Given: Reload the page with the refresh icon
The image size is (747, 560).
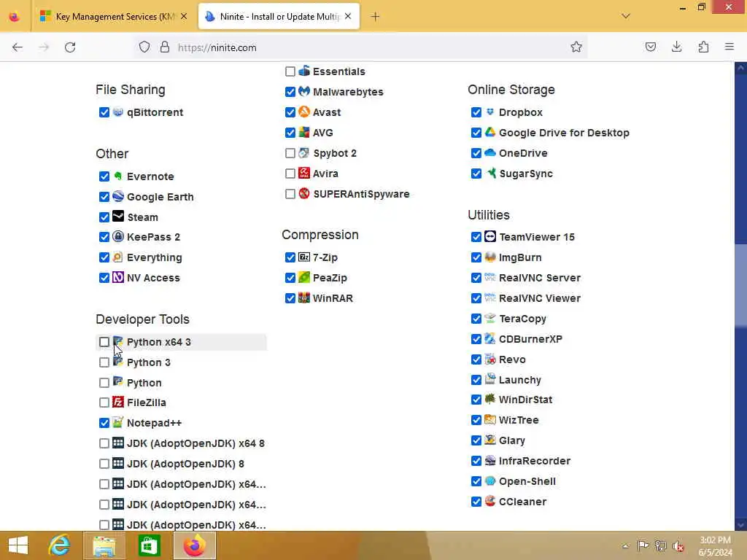Looking at the screenshot, I should [x=70, y=47].
